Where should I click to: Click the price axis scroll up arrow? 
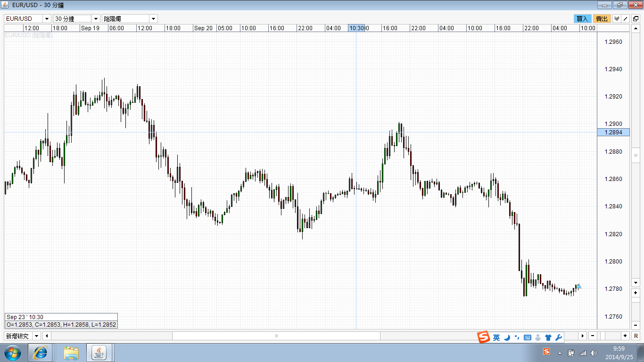click(636, 28)
